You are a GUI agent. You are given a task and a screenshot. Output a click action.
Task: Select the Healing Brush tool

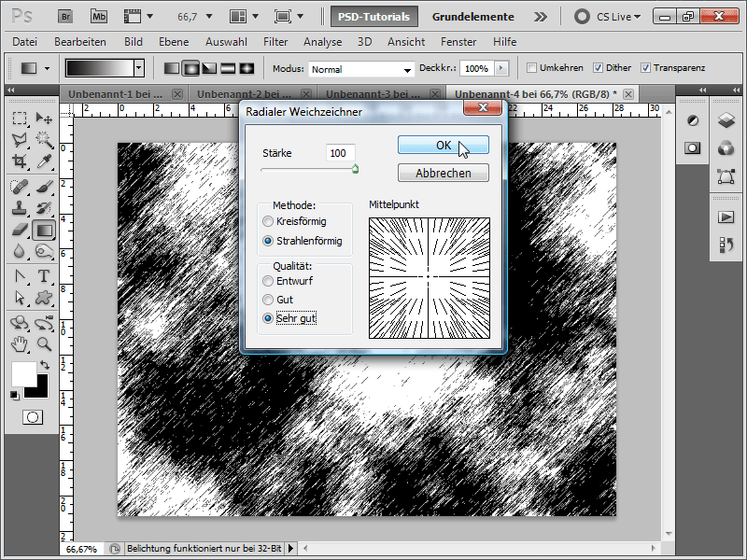coord(20,187)
